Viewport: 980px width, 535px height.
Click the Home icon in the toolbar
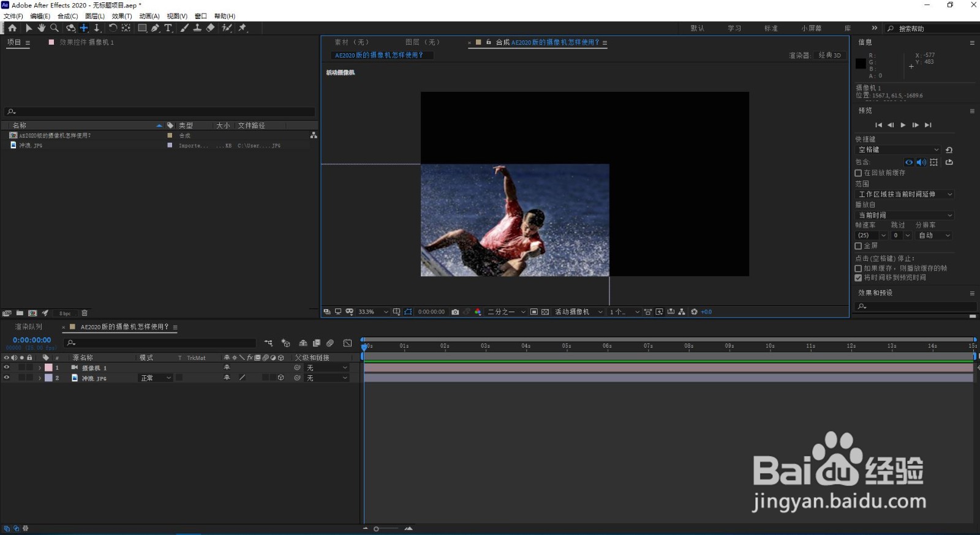[x=12, y=28]
